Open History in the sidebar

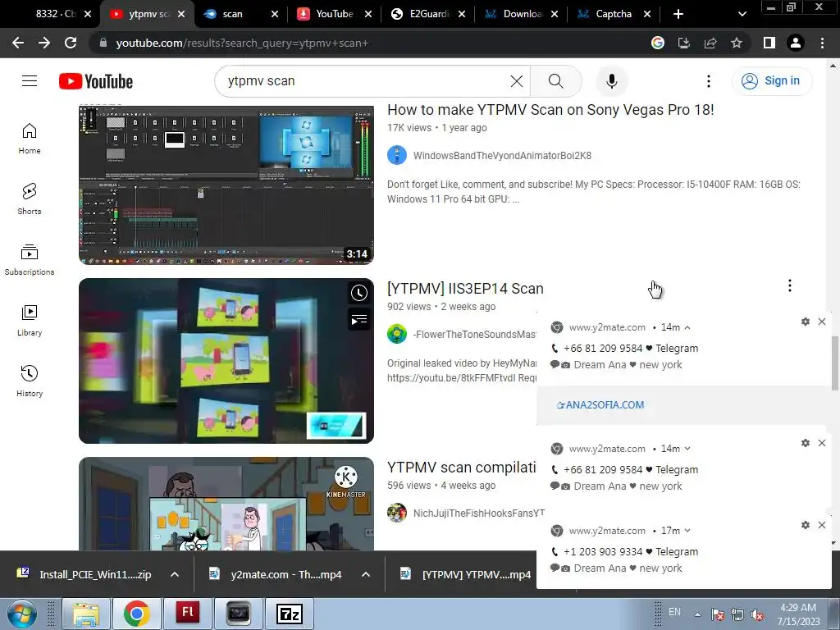click(x=30, y=381)
